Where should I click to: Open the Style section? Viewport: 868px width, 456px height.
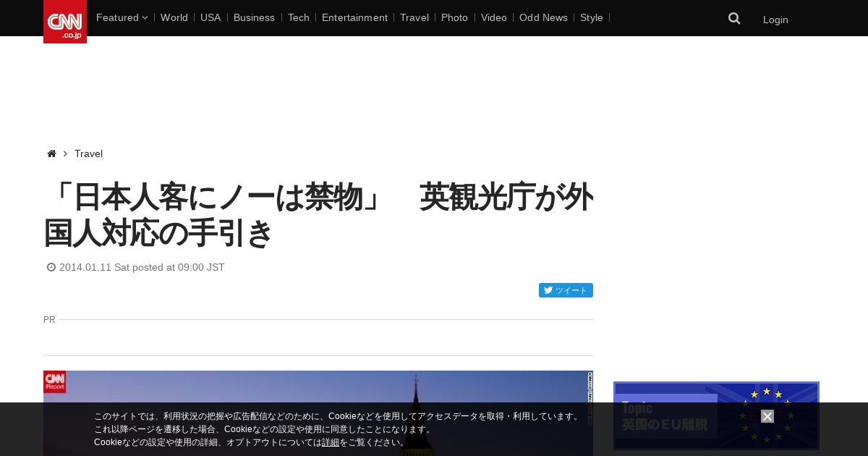coord(592,17)
